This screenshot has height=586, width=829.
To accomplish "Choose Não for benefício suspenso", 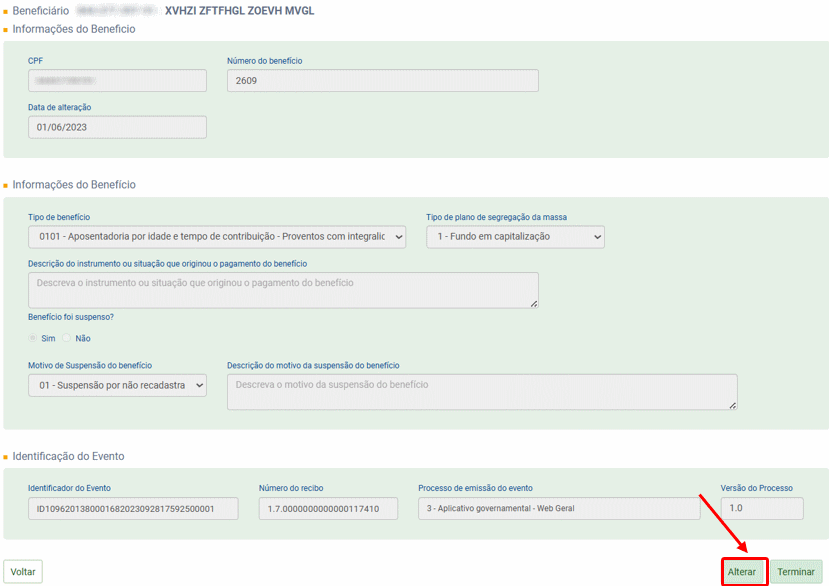I will point(68,338).
